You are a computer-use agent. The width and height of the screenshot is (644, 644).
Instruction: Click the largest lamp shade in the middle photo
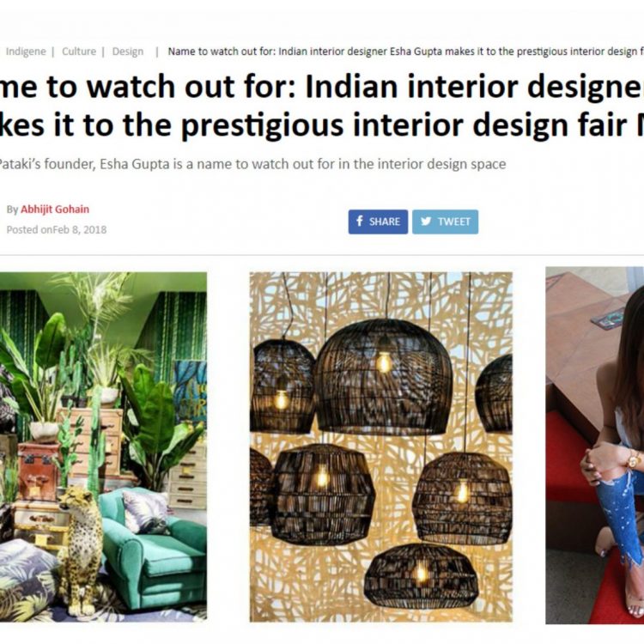click(383, 377)
